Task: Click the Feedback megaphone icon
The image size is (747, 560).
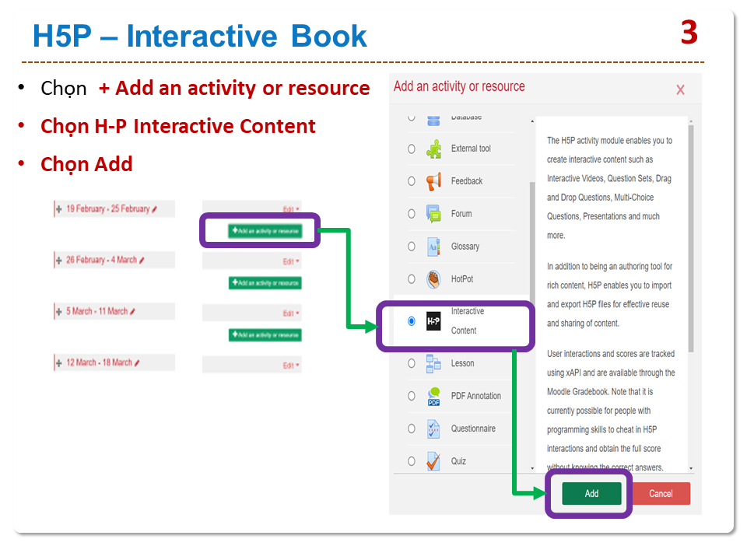Action: pos(433,181)
